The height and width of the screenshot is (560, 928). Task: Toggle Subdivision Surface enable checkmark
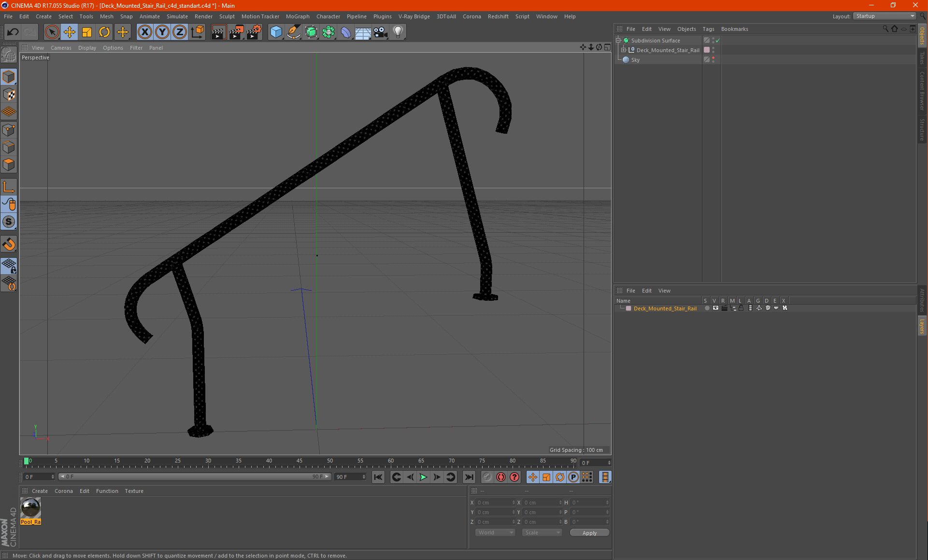(x=718, y=41)
